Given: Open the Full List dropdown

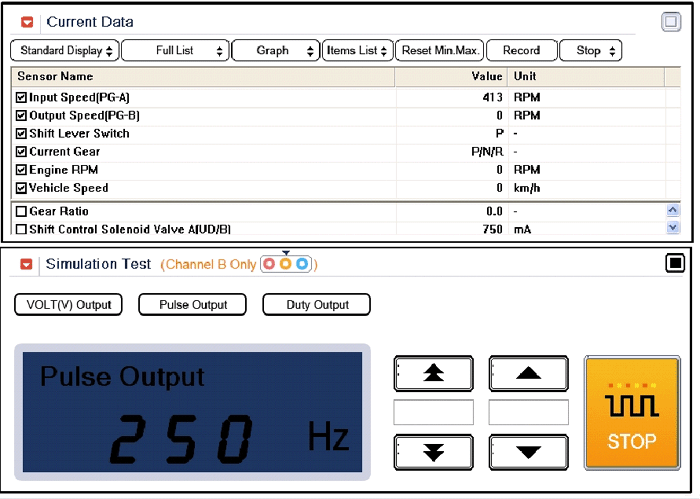Looking at the screenshot, I should (175, 50).
